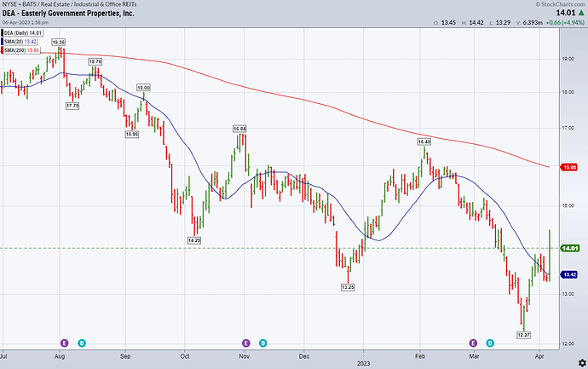588x369 pixels.
Task: Click the 2023 year label on the time axis
Action: click(363, 363)
